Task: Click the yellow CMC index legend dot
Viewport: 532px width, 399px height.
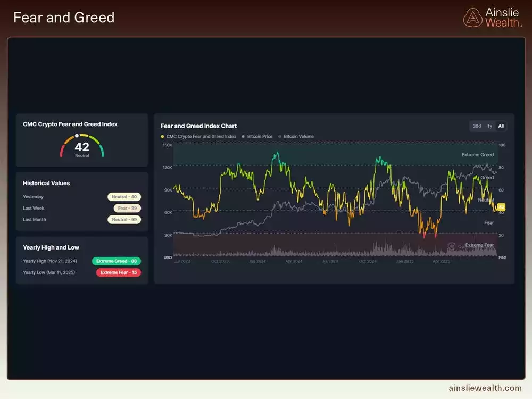Action: (163, 136)
